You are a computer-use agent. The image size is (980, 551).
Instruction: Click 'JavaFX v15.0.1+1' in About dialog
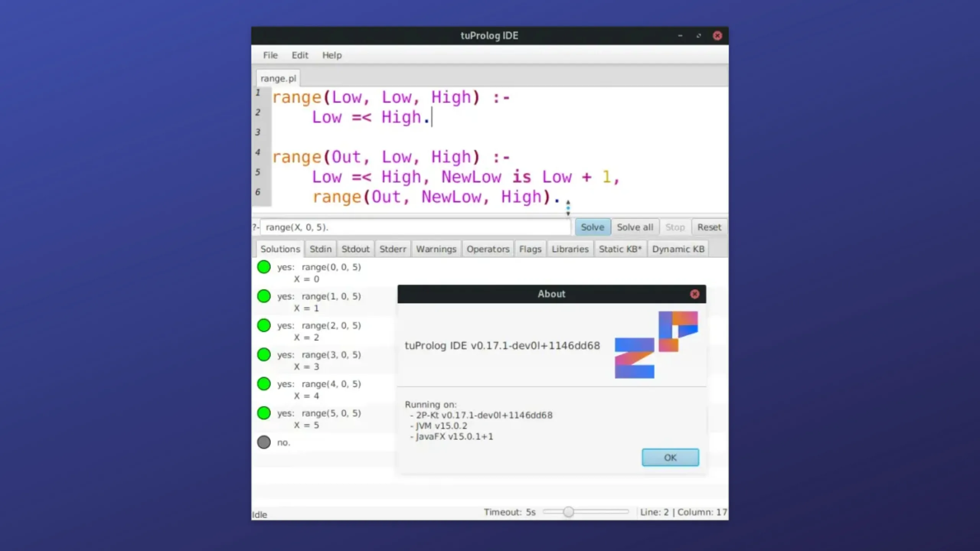(x=454, y=437)
